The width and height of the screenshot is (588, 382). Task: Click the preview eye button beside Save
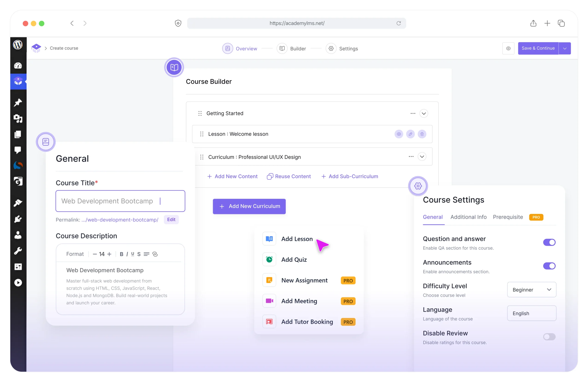[x=508, y=48]
